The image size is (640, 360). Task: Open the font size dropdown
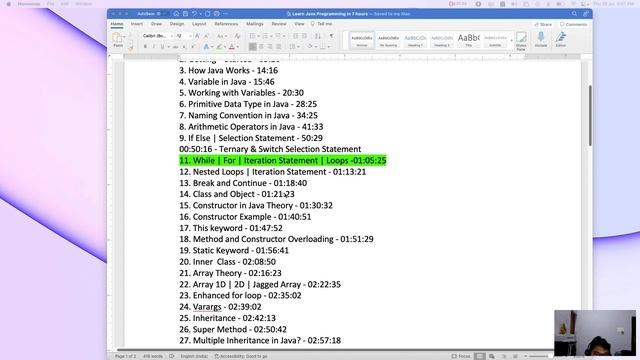click(x=190, y=36)
